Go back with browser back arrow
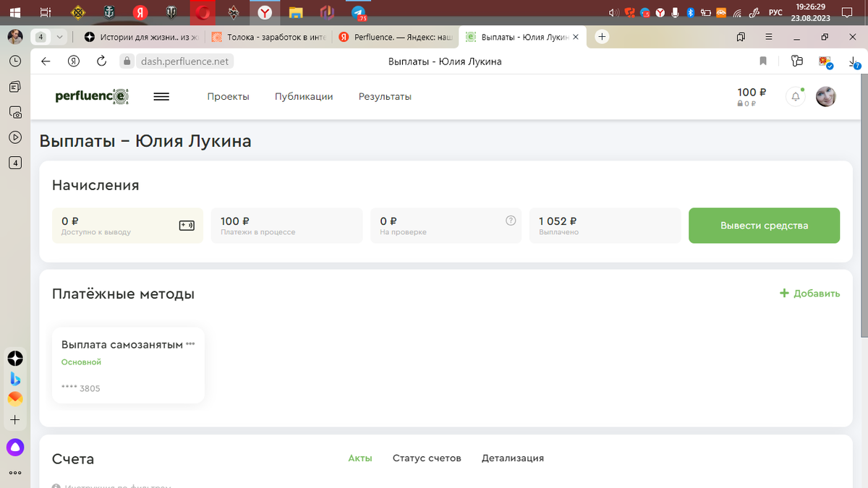 46,61
